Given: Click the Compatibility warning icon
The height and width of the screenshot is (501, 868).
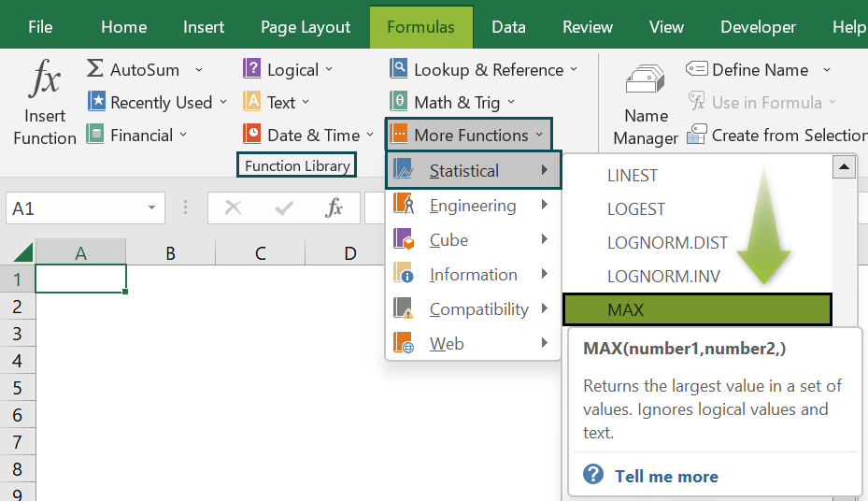Looking at the screenshot, I should [x=404, y=308].
